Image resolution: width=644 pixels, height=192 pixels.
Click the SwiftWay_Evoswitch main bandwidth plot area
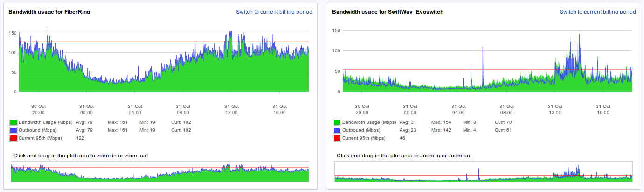[x=487, y=60]
